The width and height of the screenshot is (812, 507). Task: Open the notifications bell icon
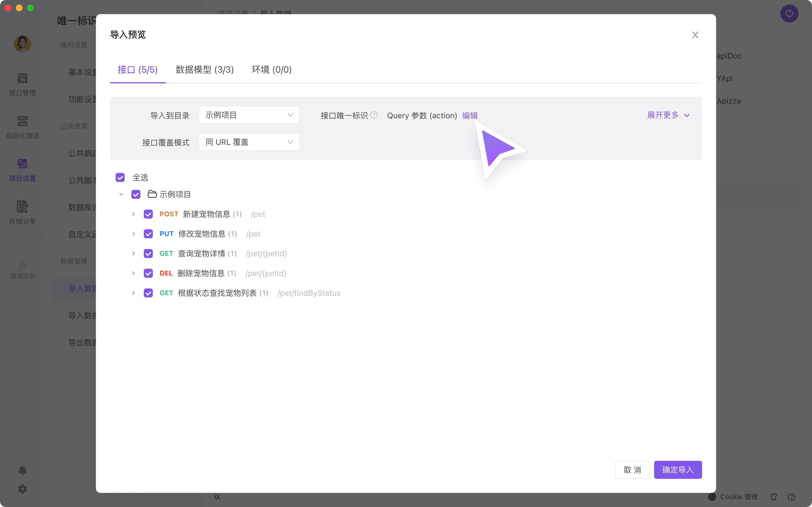23,470
